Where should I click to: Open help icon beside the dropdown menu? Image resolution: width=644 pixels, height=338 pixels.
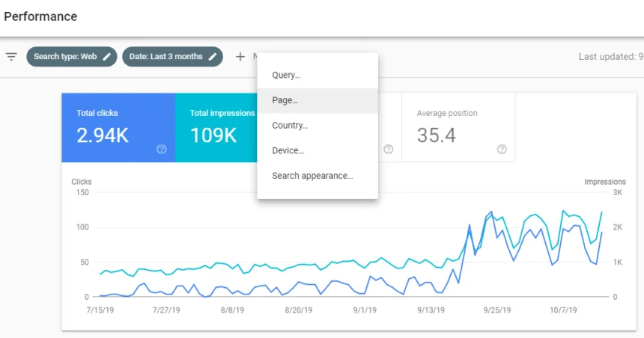coord(388,150)
